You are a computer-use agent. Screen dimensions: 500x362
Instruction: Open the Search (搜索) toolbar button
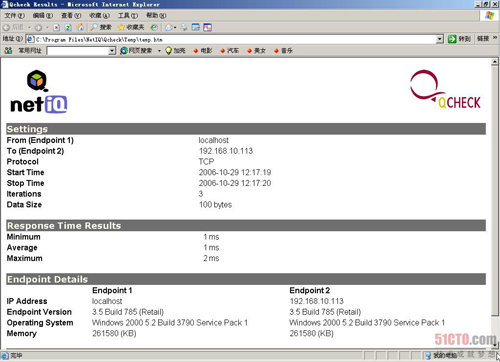coord(101,27)
